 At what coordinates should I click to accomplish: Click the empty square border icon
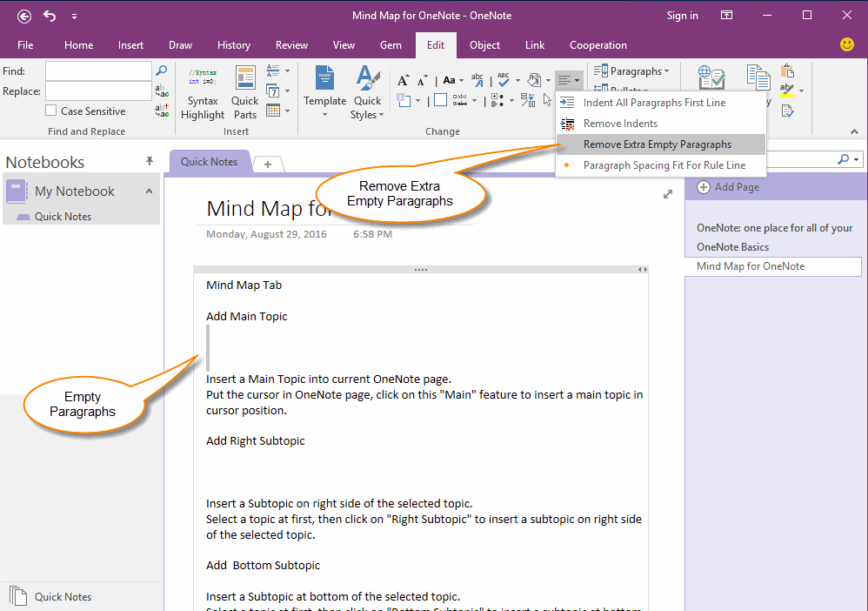tap(441, 100)
